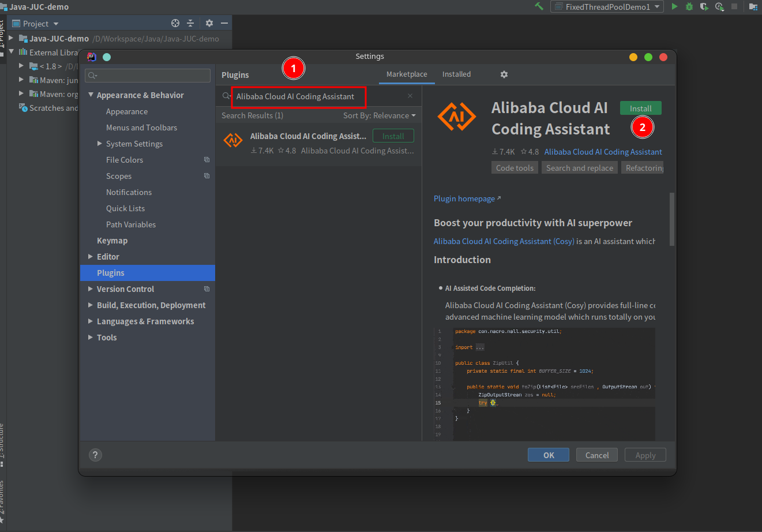
Task: Open Sort By: Relevance dropdown
Action: pos(379,115)
